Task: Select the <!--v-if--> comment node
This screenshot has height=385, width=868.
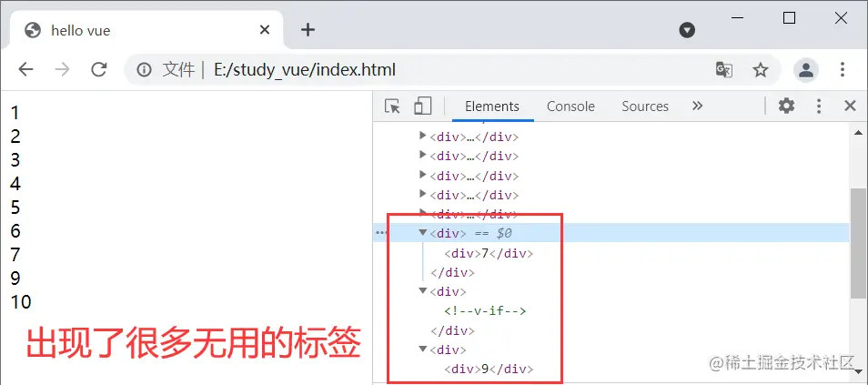Action: 485,310
